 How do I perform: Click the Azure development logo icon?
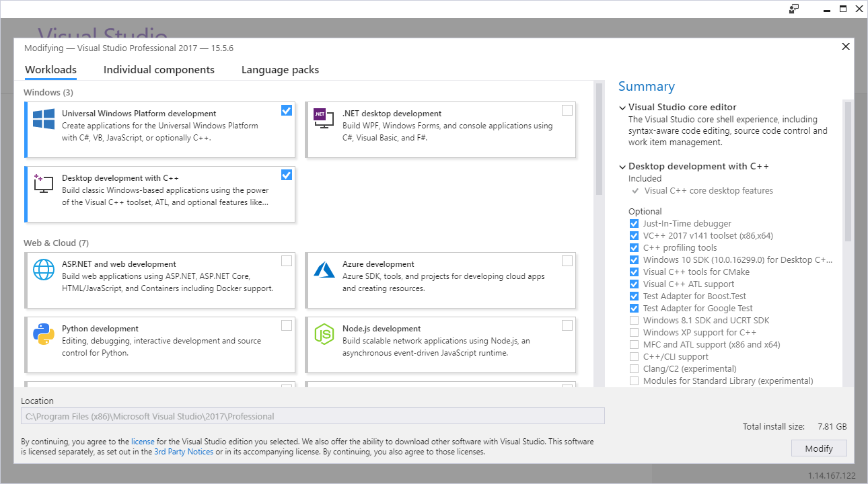pos(324,270)
